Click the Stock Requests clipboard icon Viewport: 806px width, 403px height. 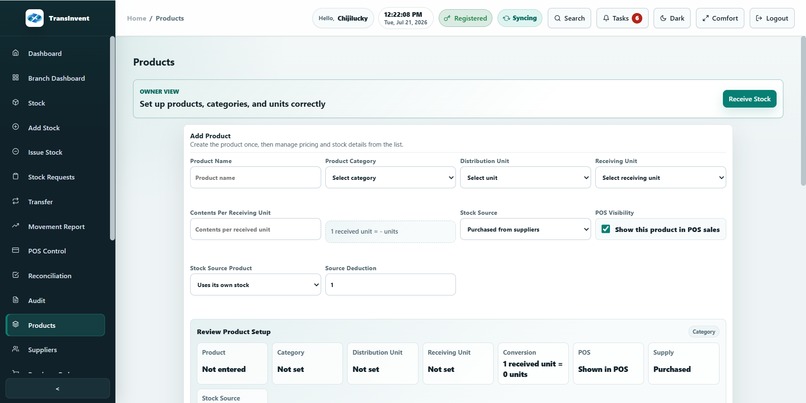pyautogui.click(x=15, y=176)
